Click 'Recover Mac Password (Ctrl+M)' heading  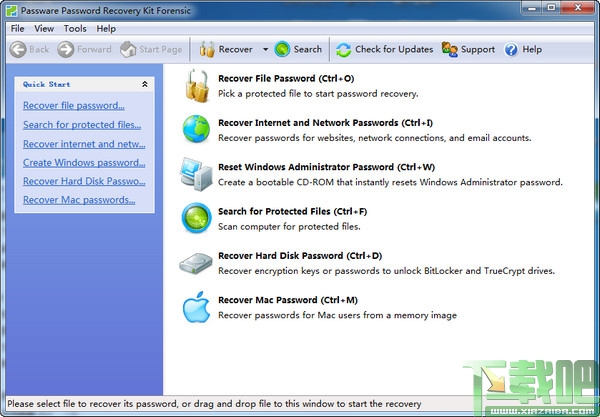(288, 300)
